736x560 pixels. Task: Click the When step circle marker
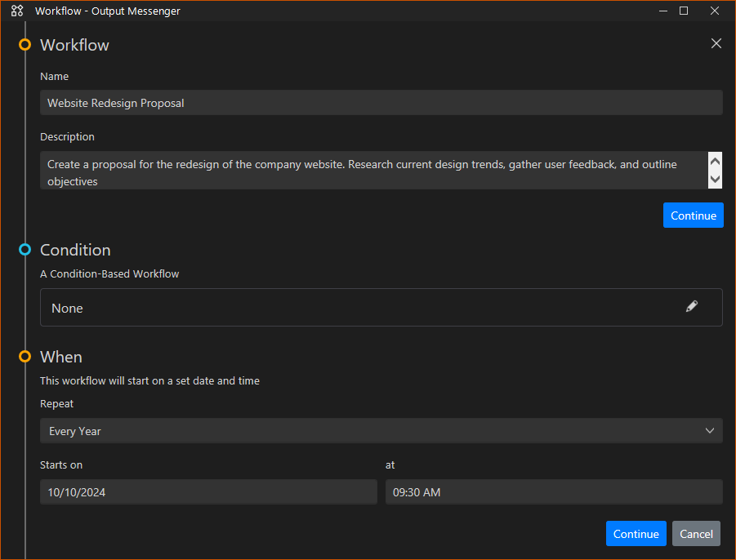[x=25, y=357]
